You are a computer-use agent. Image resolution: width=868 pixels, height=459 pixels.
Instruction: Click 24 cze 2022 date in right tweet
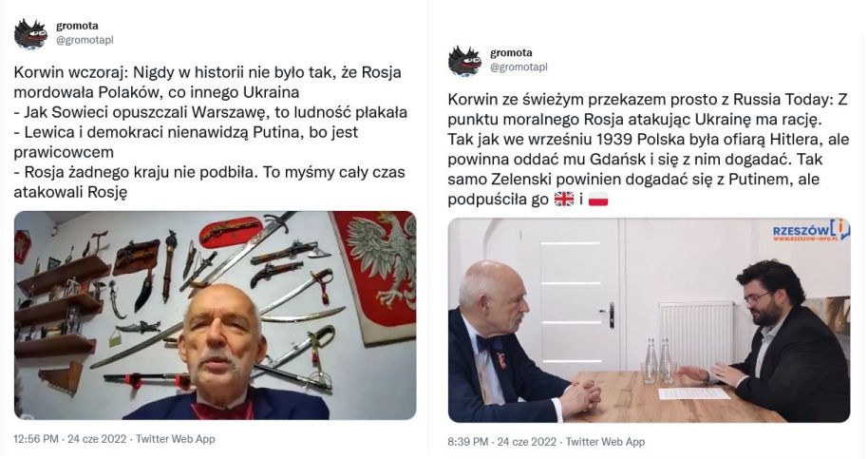(x=527, y=442)
